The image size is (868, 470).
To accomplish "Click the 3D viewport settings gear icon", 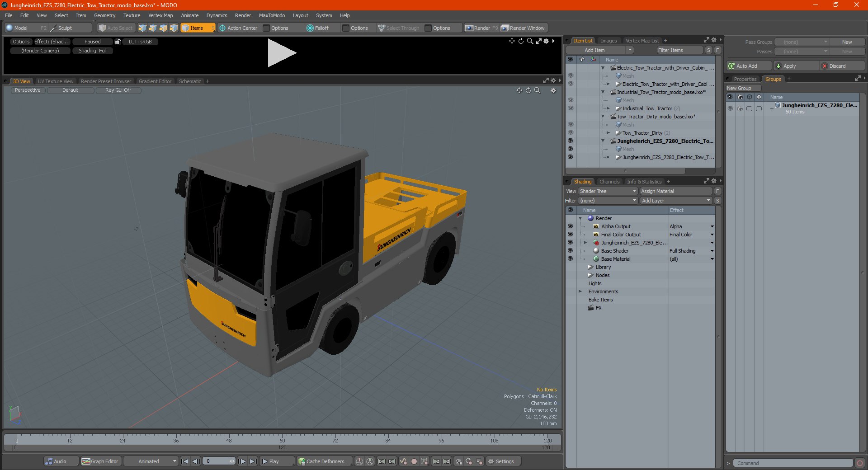I will [553, 90].
